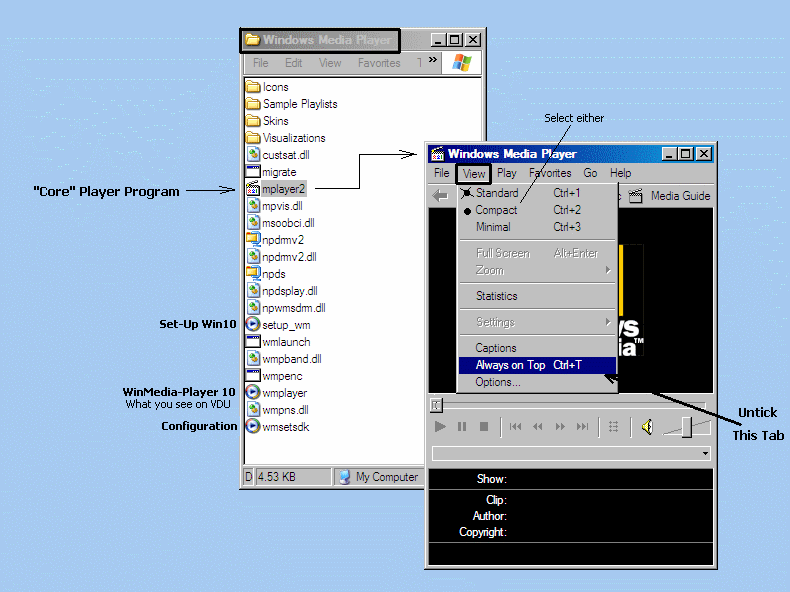The height and width of the screenshot is (592, 790).
Task: Click the Media Guide clapperboard icon
Action: [x=636, y=196]
